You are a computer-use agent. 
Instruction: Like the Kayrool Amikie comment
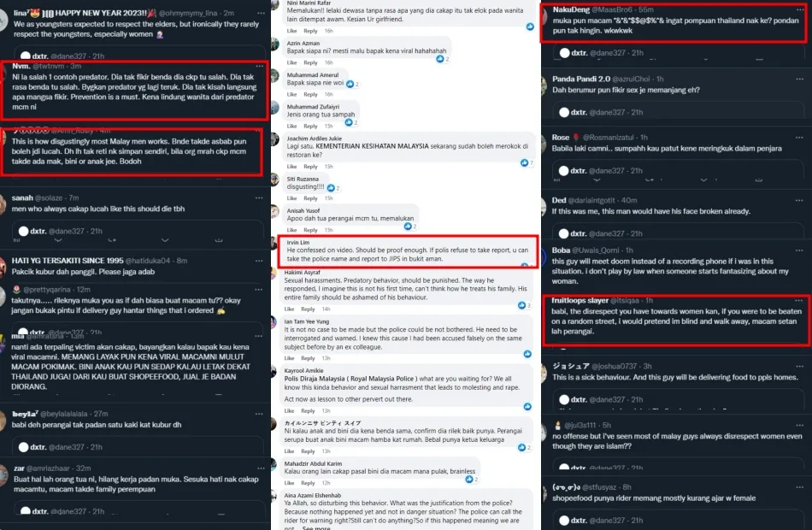click(x=289, y=411)
